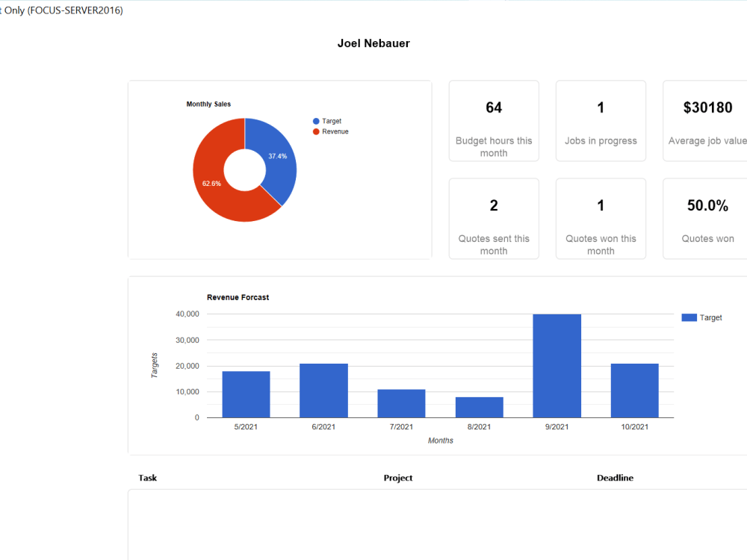Click the Deadline column header

pos(615,478)
